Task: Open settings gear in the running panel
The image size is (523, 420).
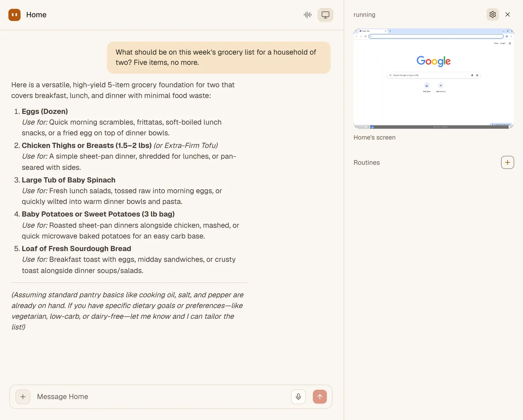Action: (492, 15)
